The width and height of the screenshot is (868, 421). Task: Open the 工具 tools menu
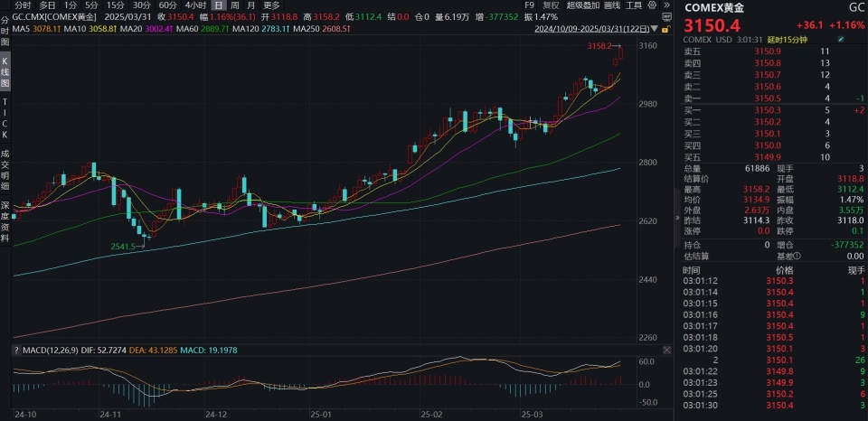click(x=634, y=5)
